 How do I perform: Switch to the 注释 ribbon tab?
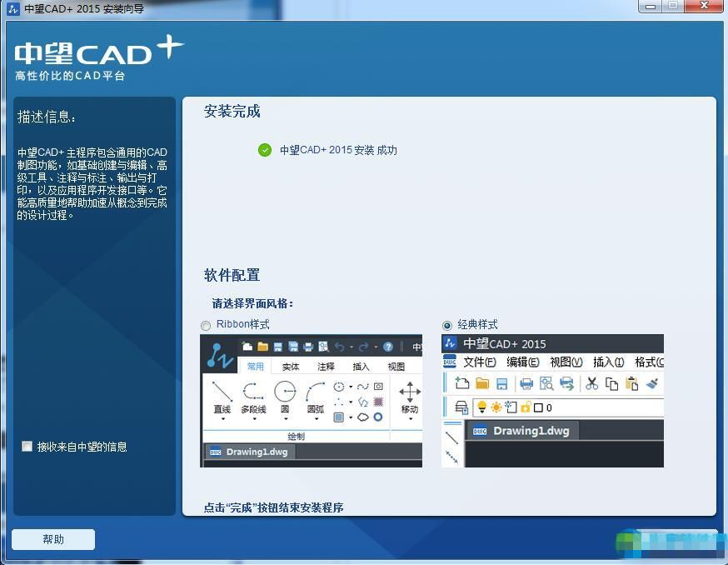tap(326, 366)
